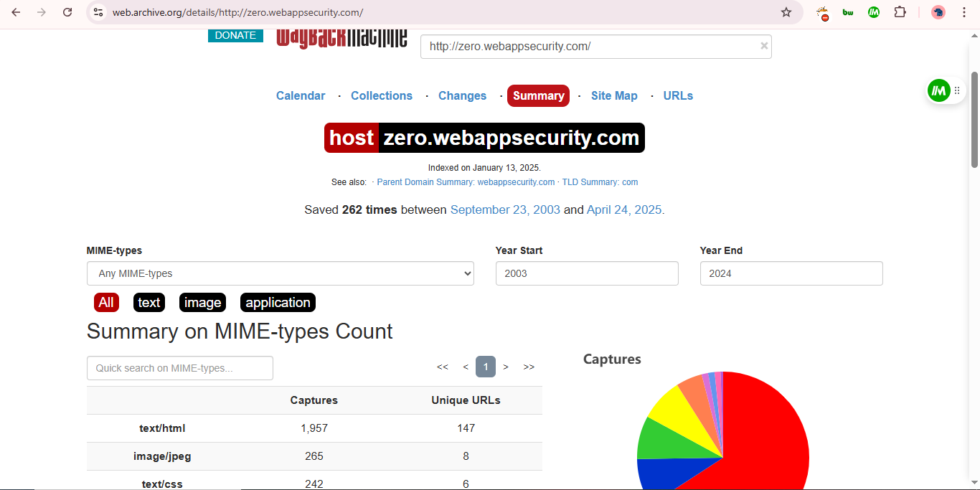Click the image/jpeg row label
Screen dimensions: 980x490
coord(162,456)
